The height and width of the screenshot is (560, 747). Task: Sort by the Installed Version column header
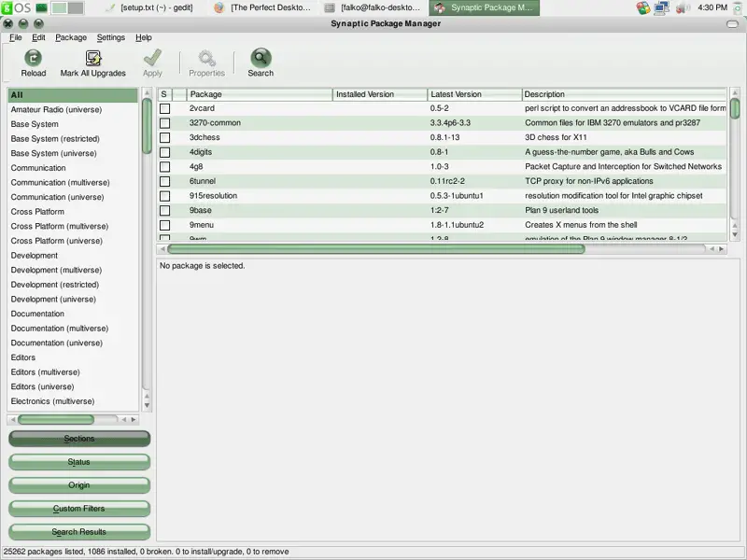point(380,94)
